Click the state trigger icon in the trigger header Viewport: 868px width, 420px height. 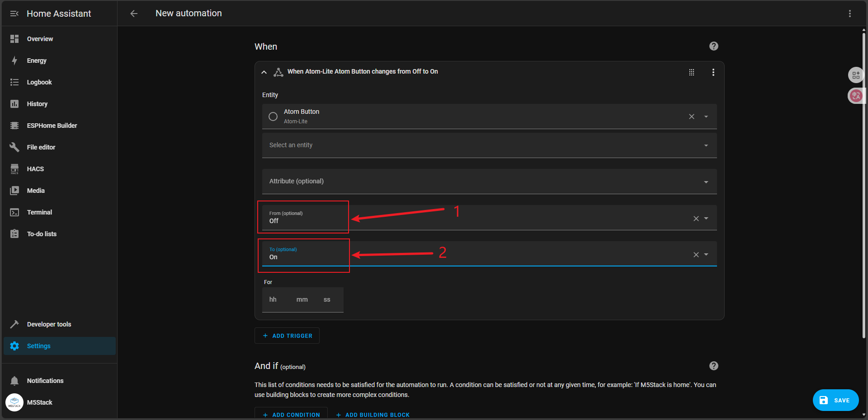pos(278,72)
